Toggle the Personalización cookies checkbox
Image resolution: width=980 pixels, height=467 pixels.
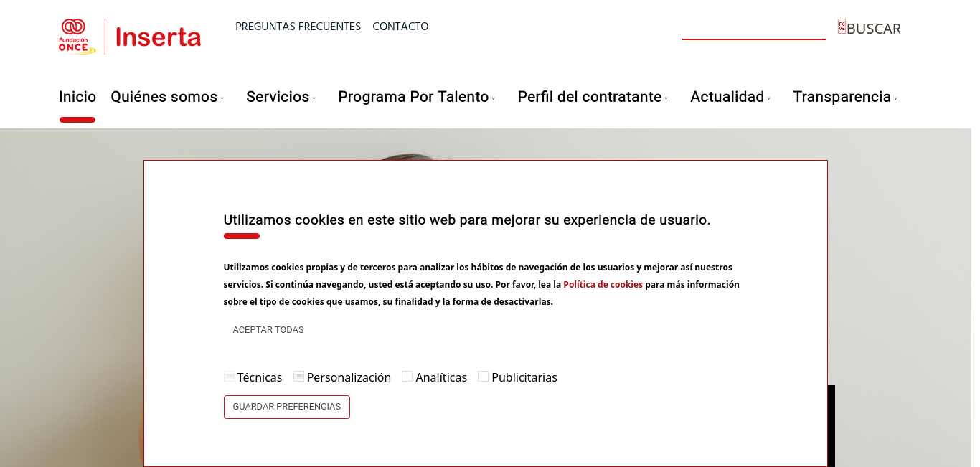coord(298,377)
